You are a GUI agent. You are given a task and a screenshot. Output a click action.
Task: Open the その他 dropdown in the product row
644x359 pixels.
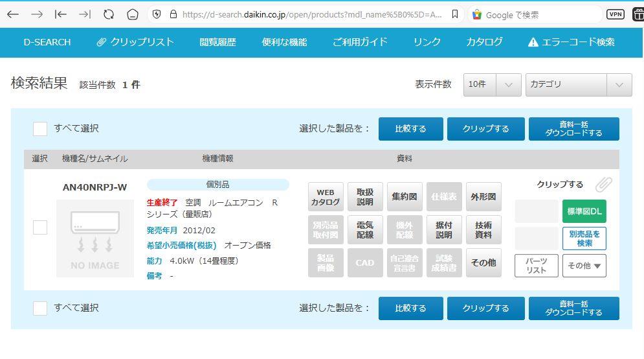[584, 266]
